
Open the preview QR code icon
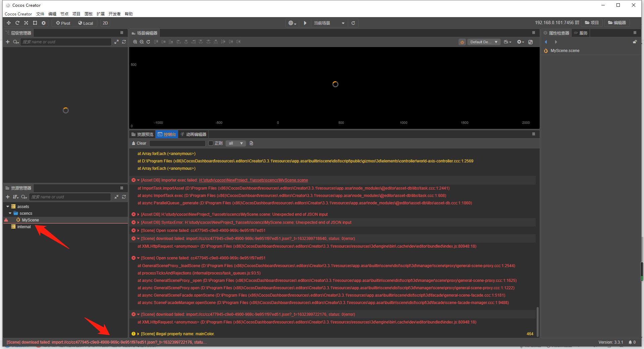pos(577,23)
